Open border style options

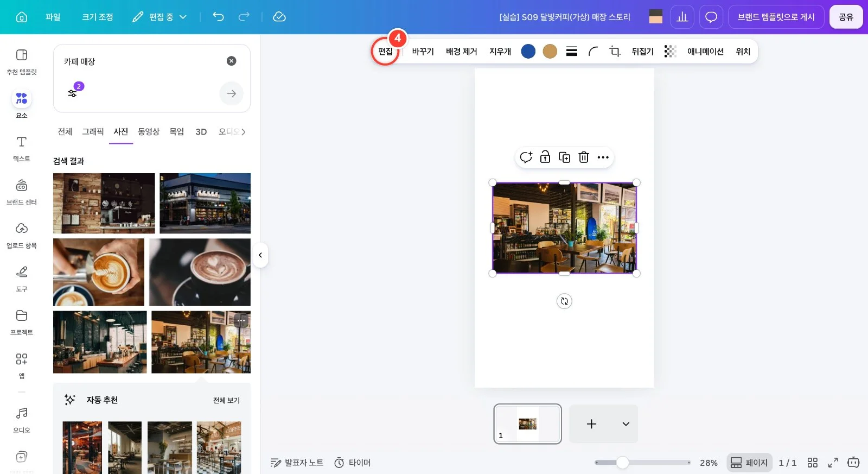point(572,51)
